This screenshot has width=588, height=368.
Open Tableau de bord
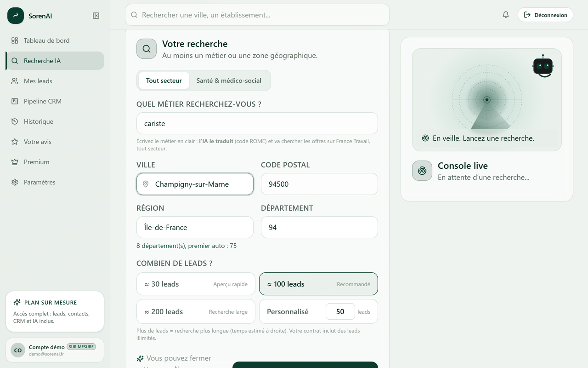click(x=55, y=40)
